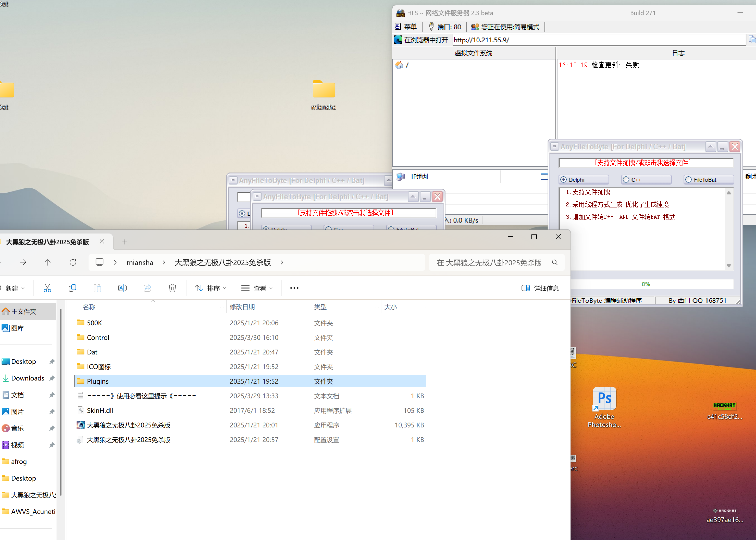The image size is (756, 540).
Task: Click the Cut scissors icon in Explorer toolbar
Action: click(47, 288)
